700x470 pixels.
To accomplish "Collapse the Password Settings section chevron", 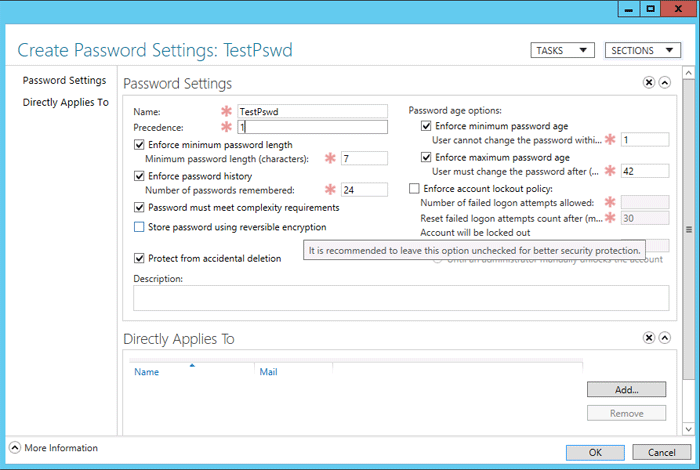I will (x=665, y=83).
